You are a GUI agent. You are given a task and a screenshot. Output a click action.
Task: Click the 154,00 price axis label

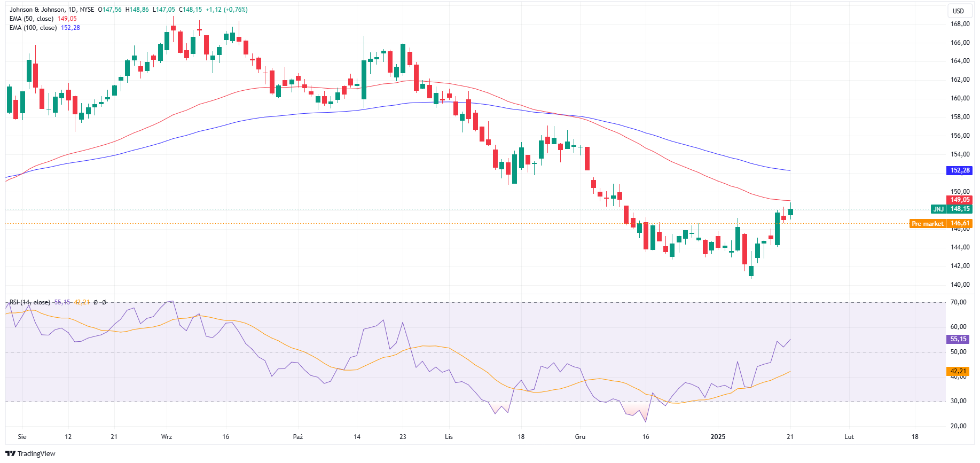point(960,154)
